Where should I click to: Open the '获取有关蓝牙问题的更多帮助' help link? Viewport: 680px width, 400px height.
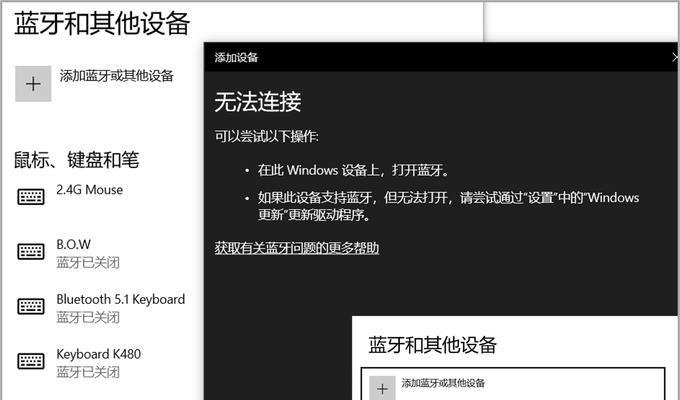[x=297, y=248]
